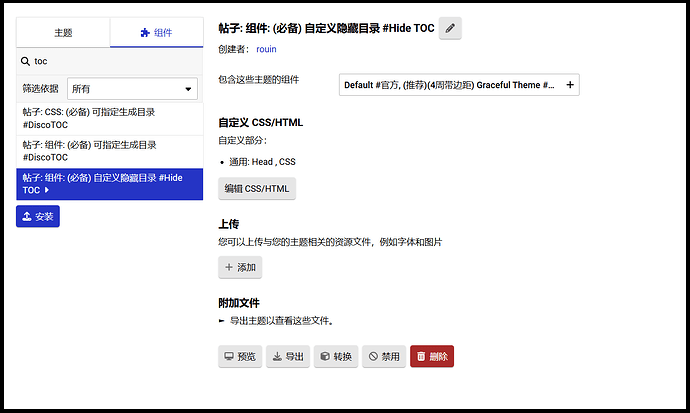The height and width of the screenshot is (413, 690).
Task: Click the 安装 install button
Action: tap(38, 216)
